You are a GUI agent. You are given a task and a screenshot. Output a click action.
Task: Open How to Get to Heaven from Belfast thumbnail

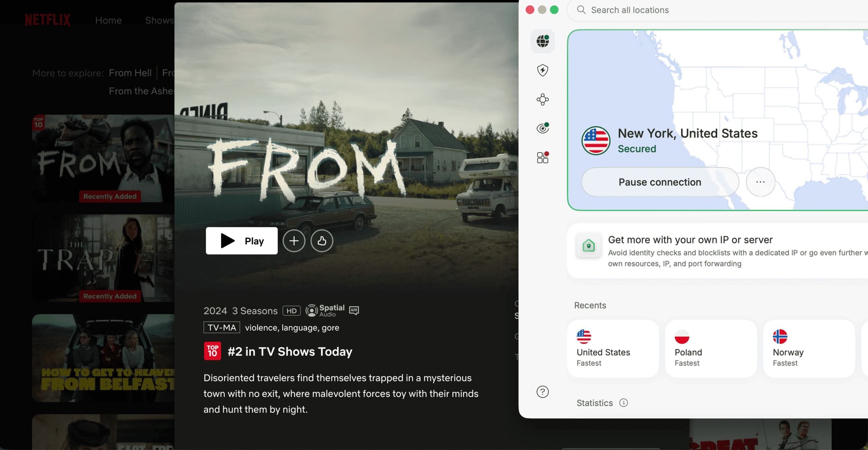point(103,358)
